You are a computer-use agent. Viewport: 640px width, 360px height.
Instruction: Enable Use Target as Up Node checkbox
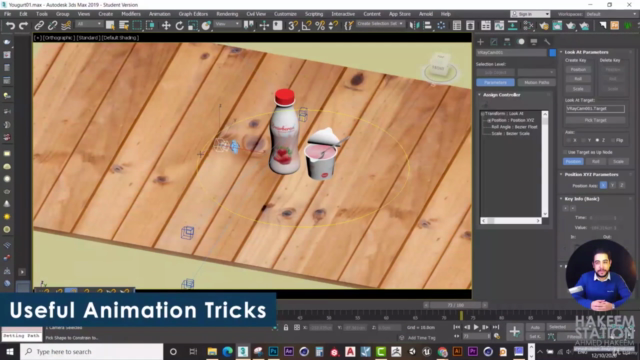tap(566, 152)
